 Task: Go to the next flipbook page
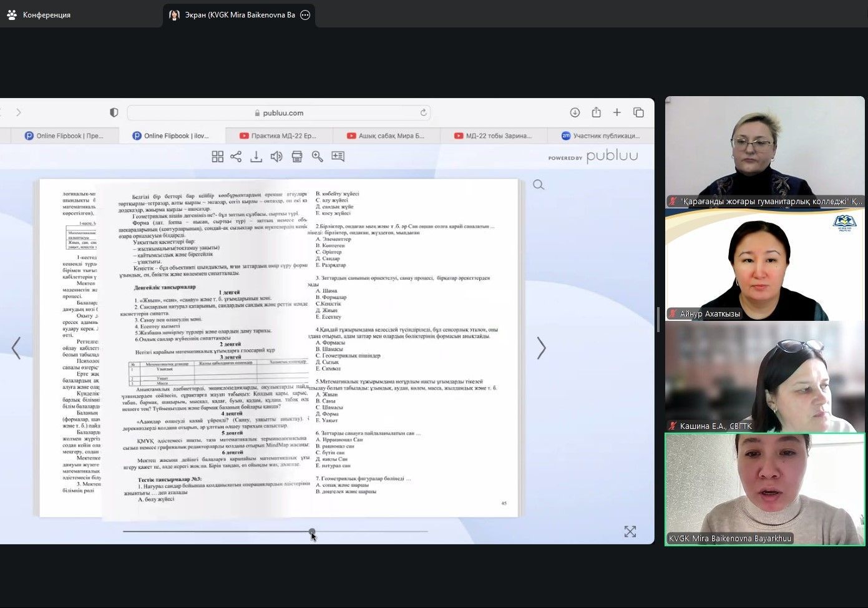click(541, 348)
